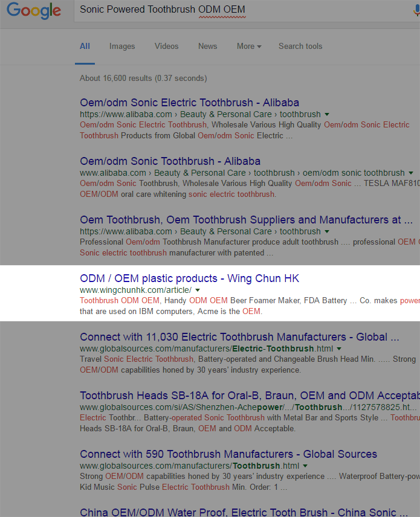The width and height of the screenshot is (420, 517).
Task: Open 'Oem Toothbrush, Oem Toothbrush Suppliers' result
Action: pos(246,220)
